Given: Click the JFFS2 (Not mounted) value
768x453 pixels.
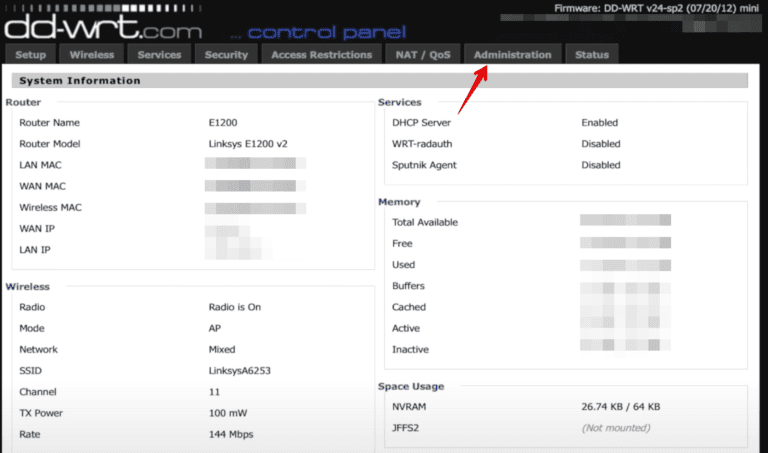Looking at the screenshot, I should pyautogui.click(x=616, y=428).
